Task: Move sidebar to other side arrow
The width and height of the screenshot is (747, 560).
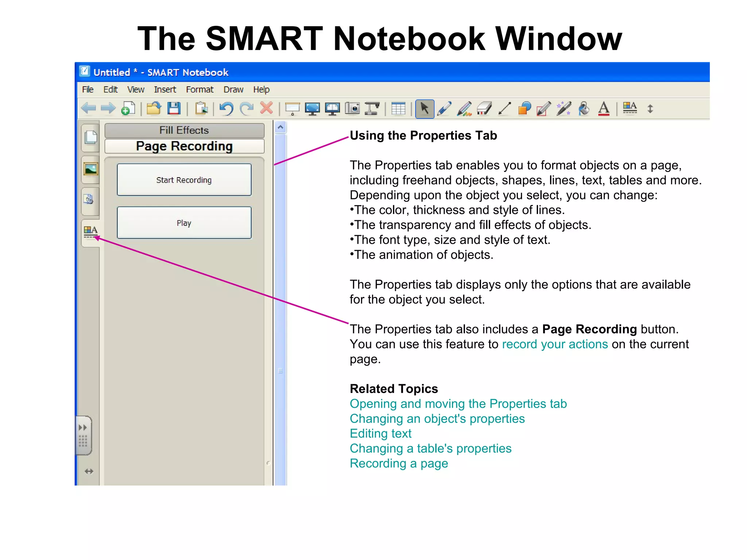Action: (89, 471)
